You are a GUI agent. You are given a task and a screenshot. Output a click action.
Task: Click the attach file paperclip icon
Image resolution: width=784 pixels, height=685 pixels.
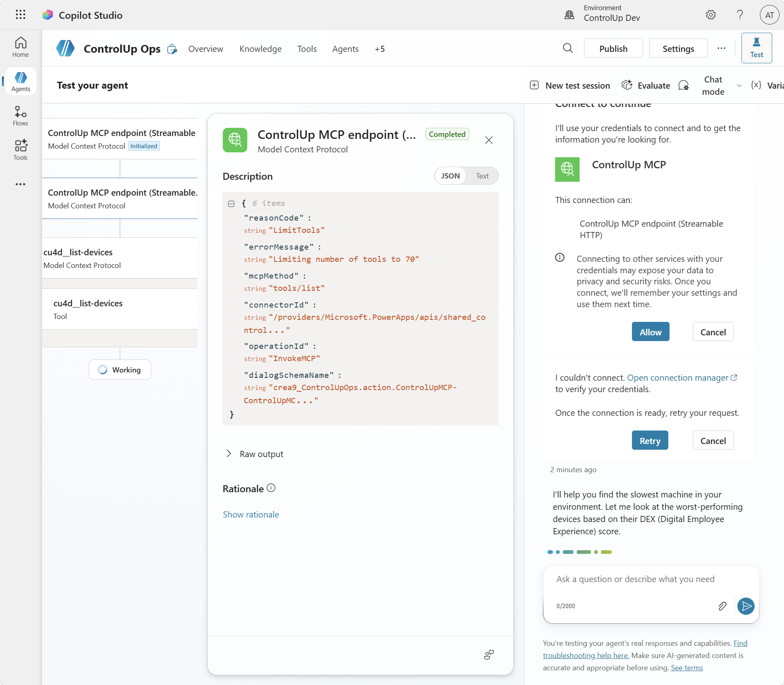coord(722,606)
